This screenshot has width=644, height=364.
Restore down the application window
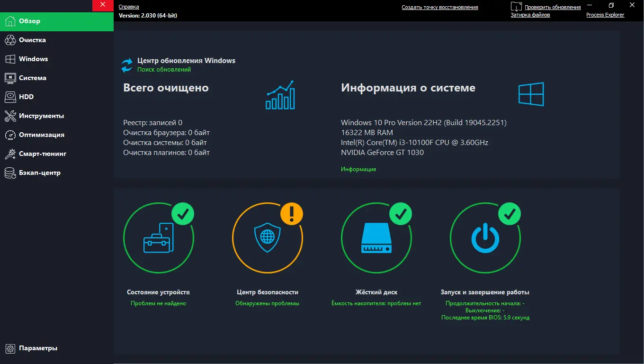[x=611, y=5]
